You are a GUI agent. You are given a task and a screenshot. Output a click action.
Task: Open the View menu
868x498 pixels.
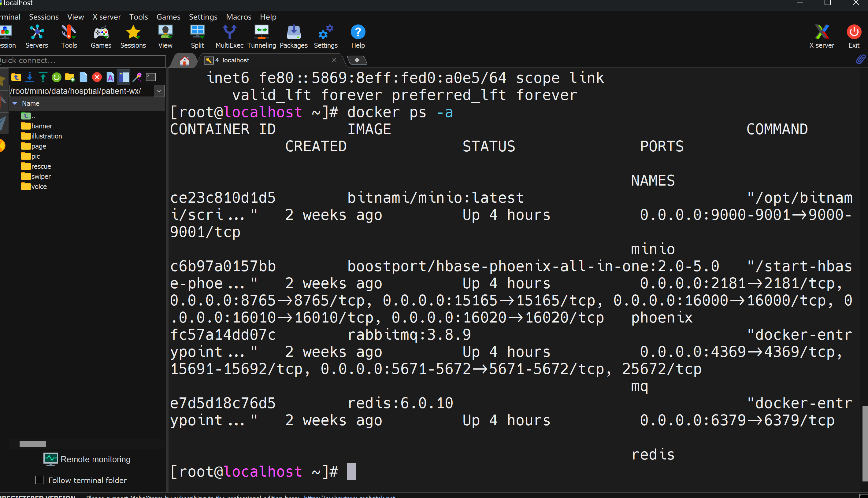pyautogui.click(x=76, y=17)
